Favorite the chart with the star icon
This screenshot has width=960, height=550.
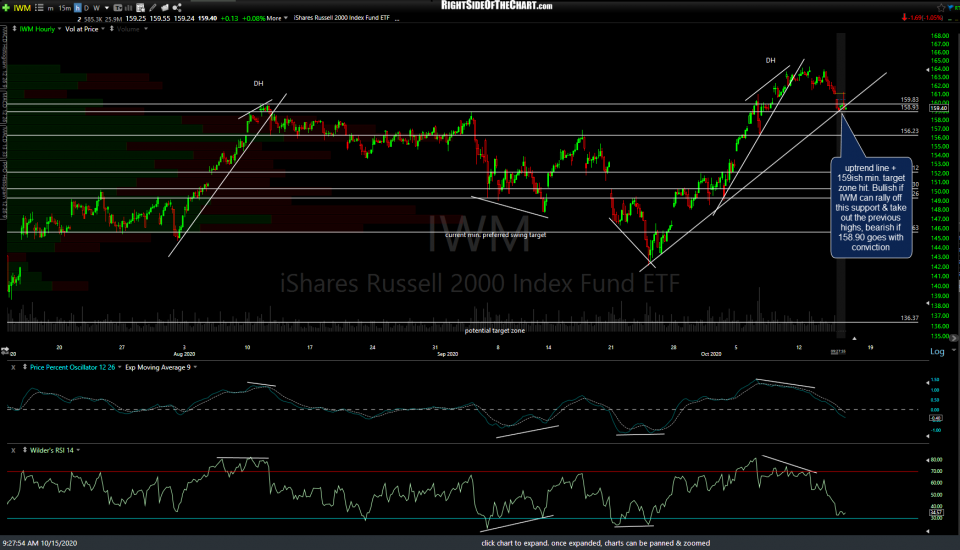[941, 7]
